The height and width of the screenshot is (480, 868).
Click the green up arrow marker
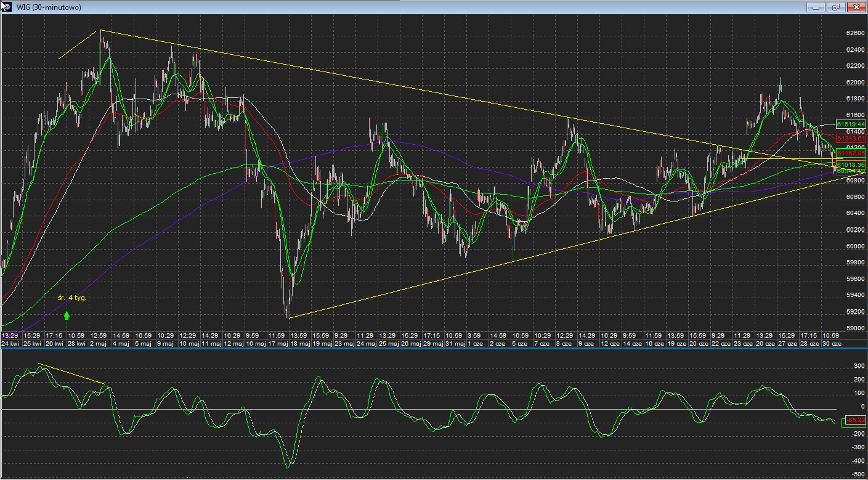[x=67, y=315]
